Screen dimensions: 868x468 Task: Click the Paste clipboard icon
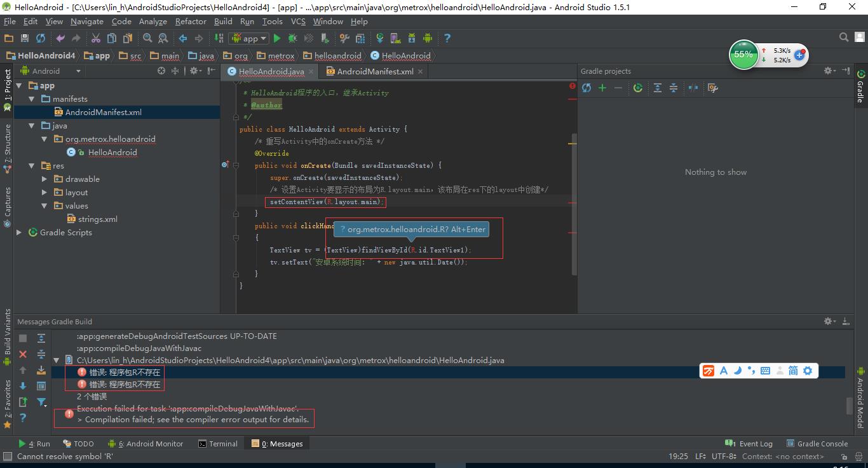click(127, 38)
